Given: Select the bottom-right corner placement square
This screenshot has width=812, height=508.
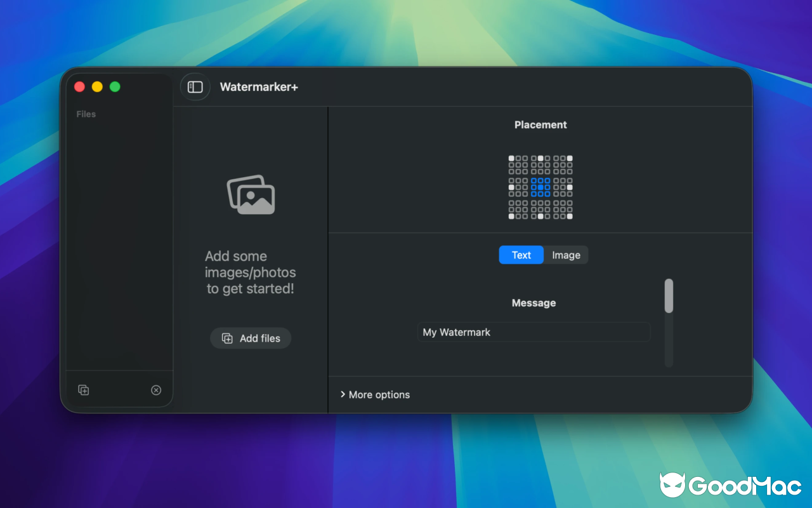Looking at the screenshot, I should coord(569,217).
